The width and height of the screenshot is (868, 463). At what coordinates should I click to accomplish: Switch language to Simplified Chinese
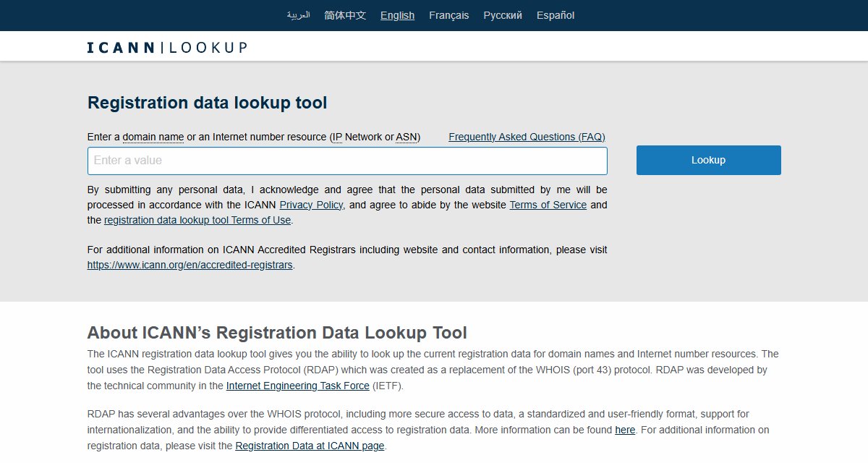point(345,15)
